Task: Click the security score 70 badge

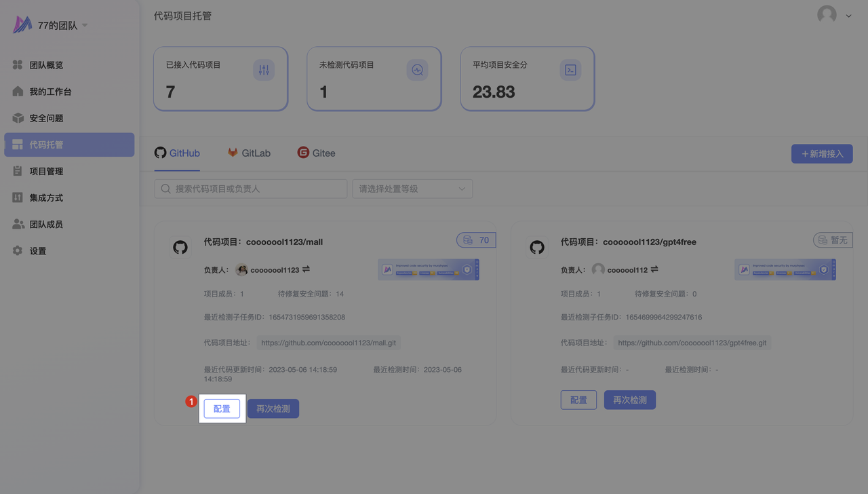Action: 477,240
